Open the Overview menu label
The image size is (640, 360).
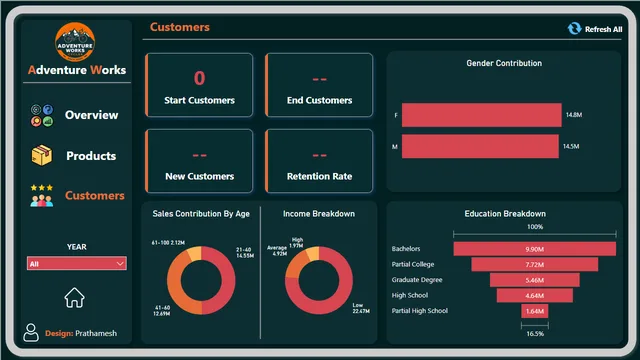coord(91,115)
